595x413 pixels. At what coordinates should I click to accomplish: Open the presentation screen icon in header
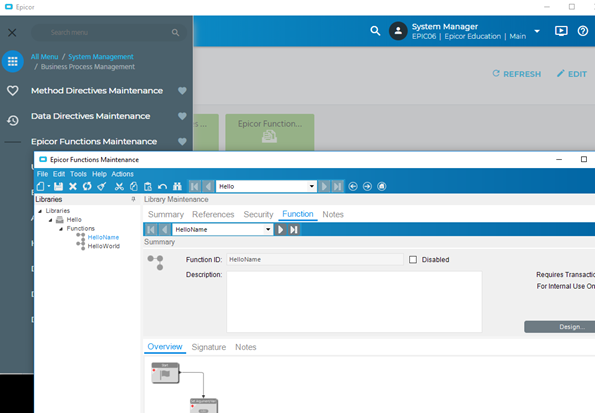tap(561, 31)
